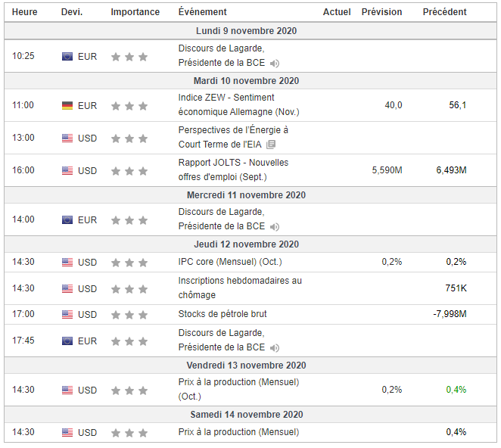Open Lundi 10:25 Discours de Lagarde event
The width and height of the screenshot is (501, 448).
click(222, 55)
